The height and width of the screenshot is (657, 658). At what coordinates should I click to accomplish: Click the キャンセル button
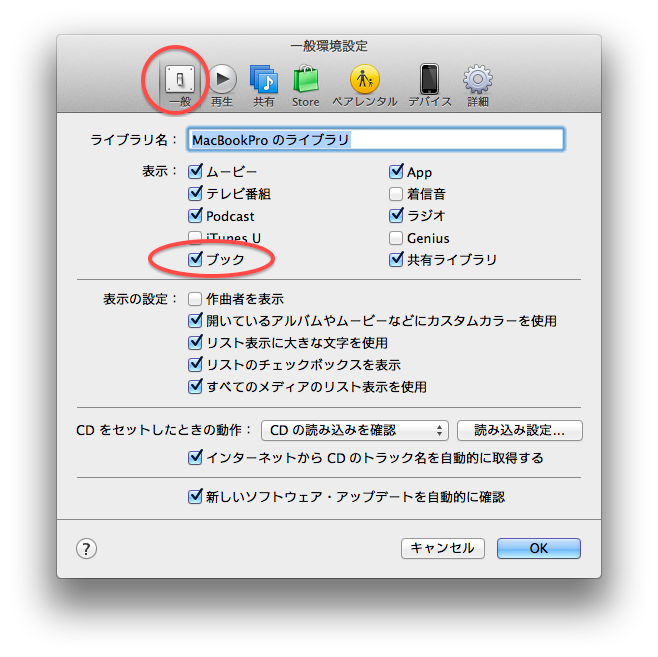click(x=443, y=548)
